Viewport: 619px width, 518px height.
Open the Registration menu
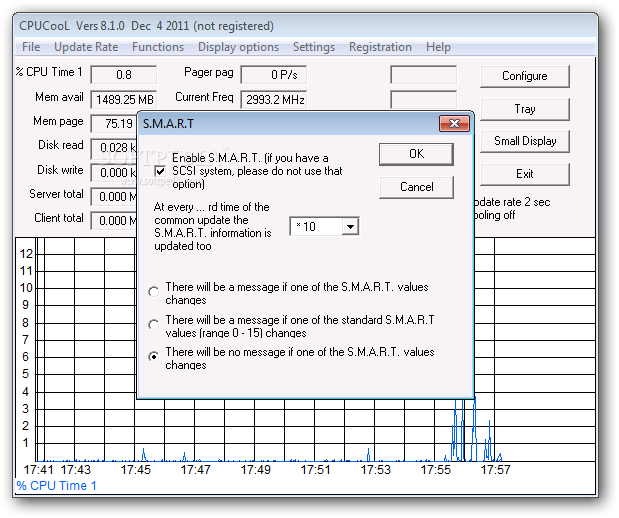(380, 47)
